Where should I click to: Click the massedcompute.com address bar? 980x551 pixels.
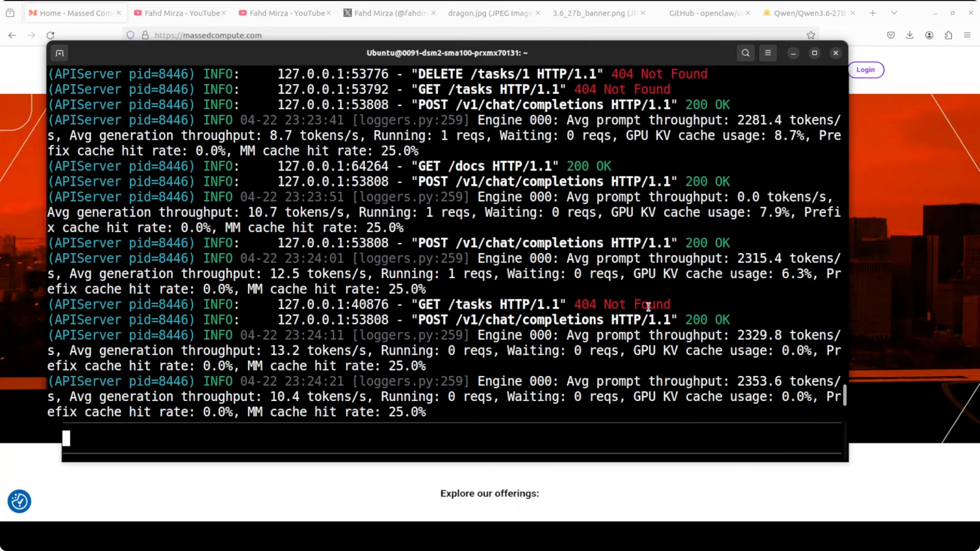(456, 35)
